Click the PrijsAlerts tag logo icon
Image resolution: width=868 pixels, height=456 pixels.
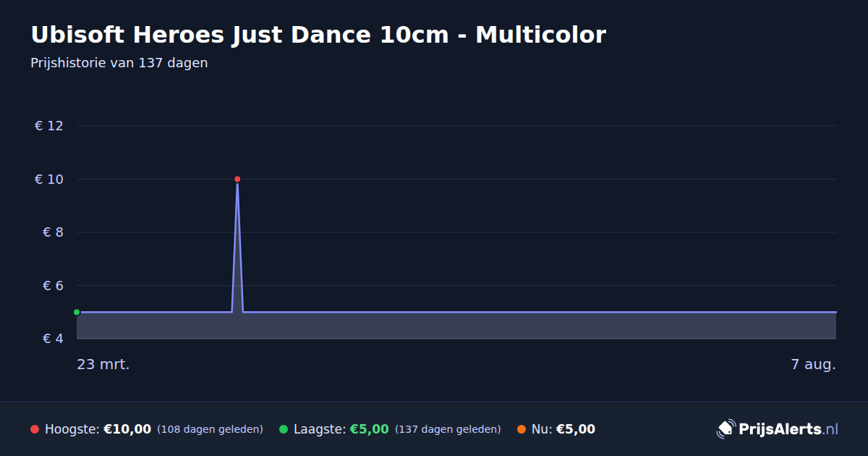tap(726, 429)
